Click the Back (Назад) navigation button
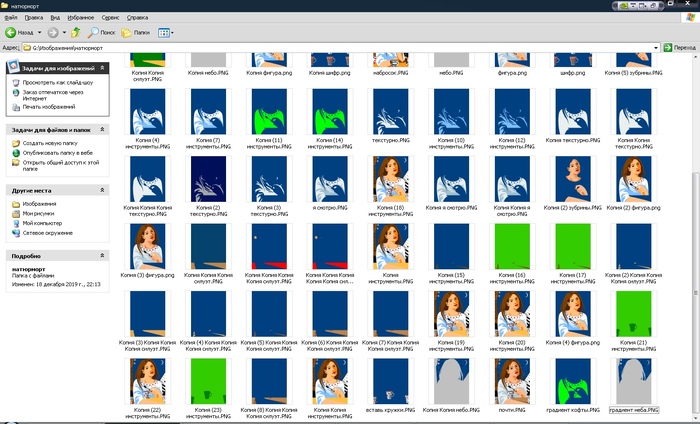Viewport: 700px width, 424px height. [x=24, y=32]
